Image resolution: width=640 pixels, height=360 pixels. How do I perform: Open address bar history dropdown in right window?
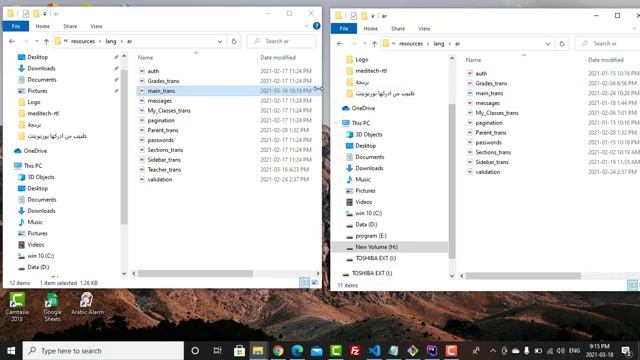548,44
